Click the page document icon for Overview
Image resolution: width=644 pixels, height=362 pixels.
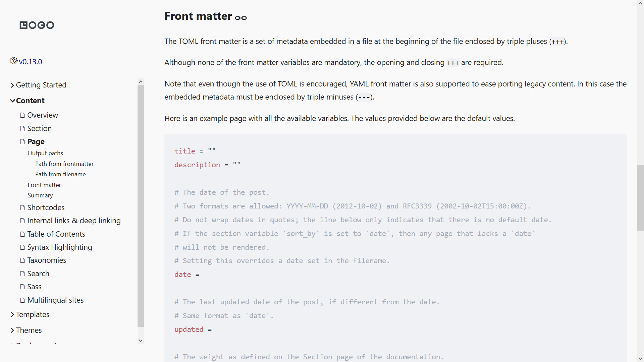(x=22, y=115)
